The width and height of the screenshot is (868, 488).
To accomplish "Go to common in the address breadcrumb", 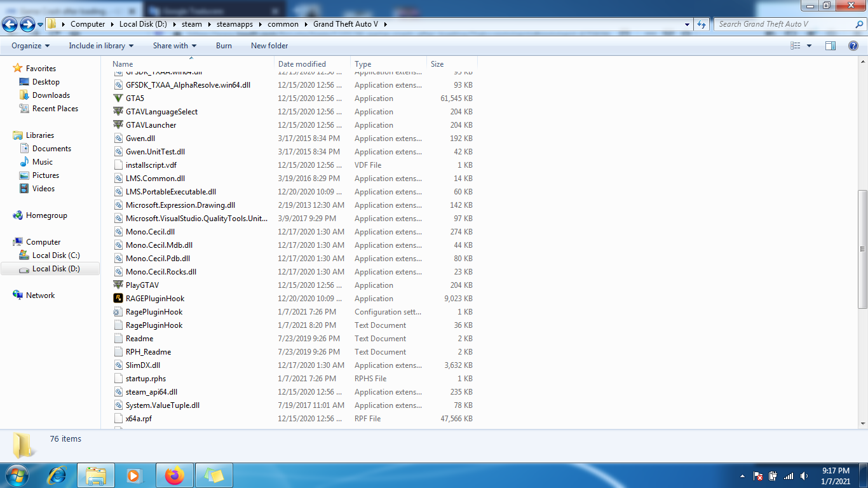I will [283, 24].
